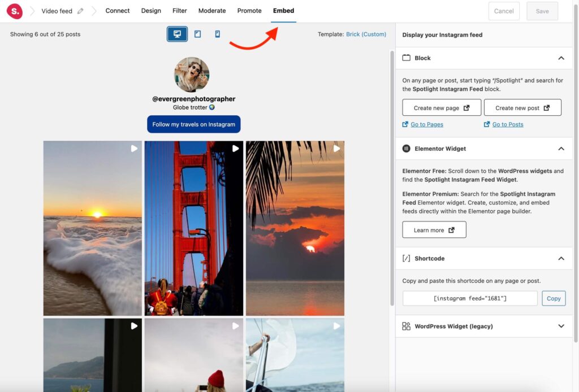Click the Copy shortcode button
Screen dimensions: 579x392
(554, 298)
